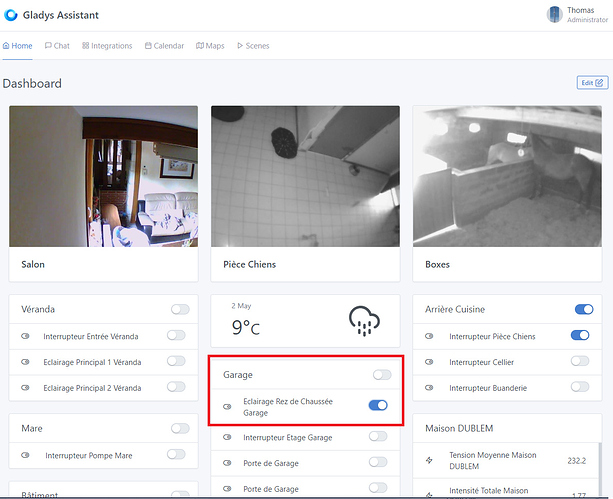
Task: Click the 232.2 voltage value
Action: (x=577, y=461)
